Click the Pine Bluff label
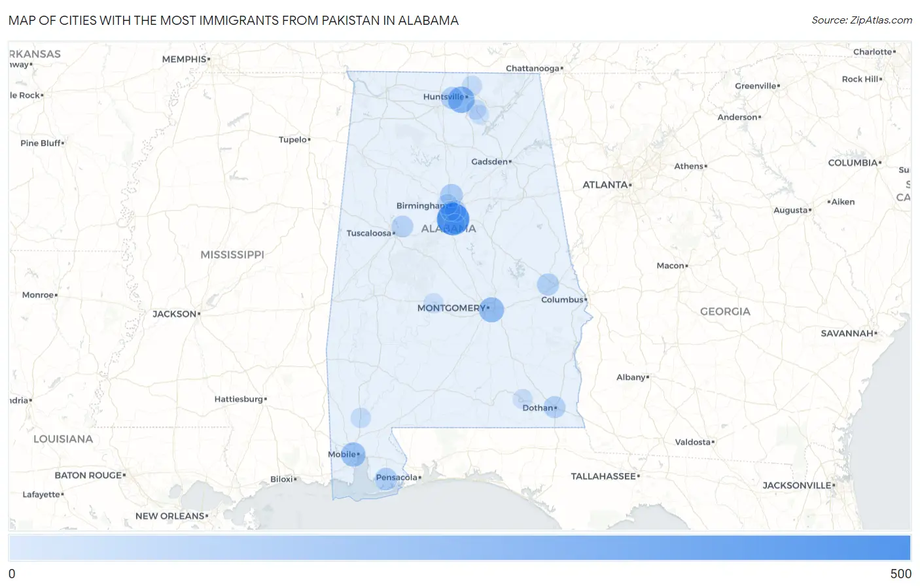Image resolution: width=920 pixels, height=588 pixels. click(41, 143)
